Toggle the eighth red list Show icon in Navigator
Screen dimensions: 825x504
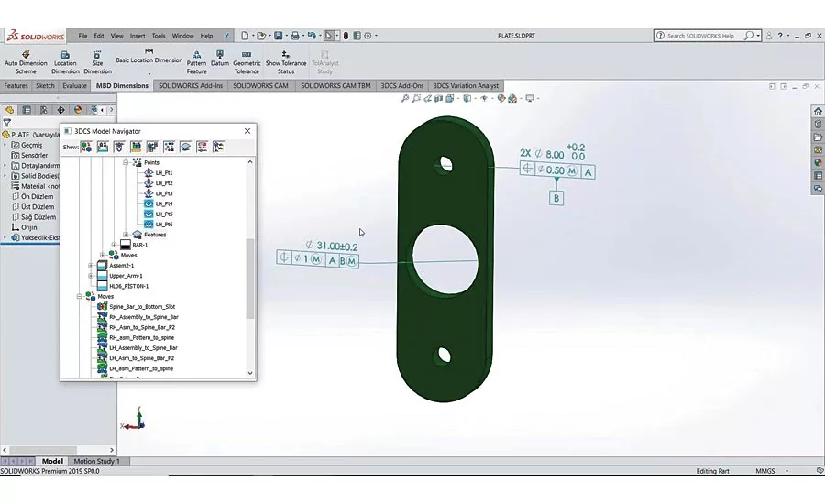(202, 147)
